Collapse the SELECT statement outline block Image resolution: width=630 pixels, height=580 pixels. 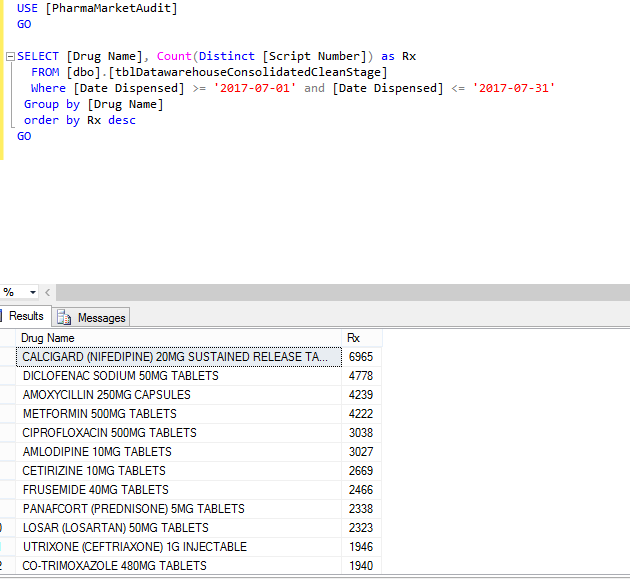click(x=9, y=57)
